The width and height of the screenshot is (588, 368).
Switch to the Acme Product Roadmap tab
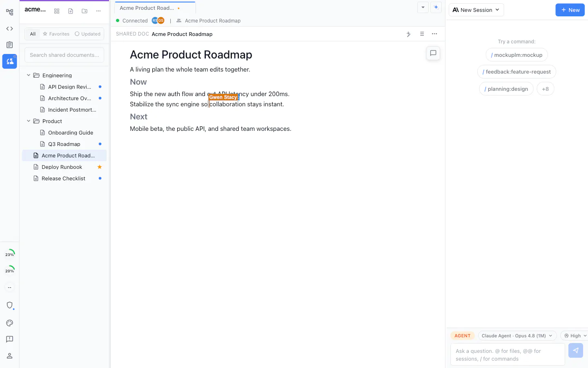[155, 8]
